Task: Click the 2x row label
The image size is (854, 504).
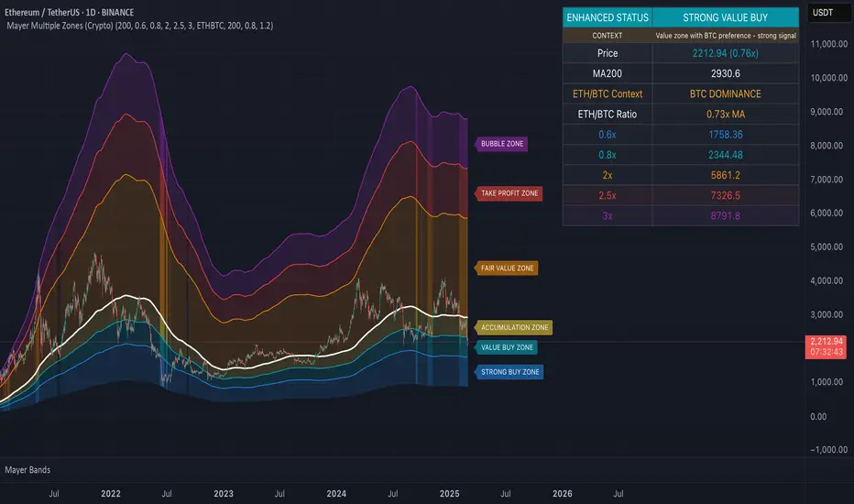Action: tap(608, 175)
